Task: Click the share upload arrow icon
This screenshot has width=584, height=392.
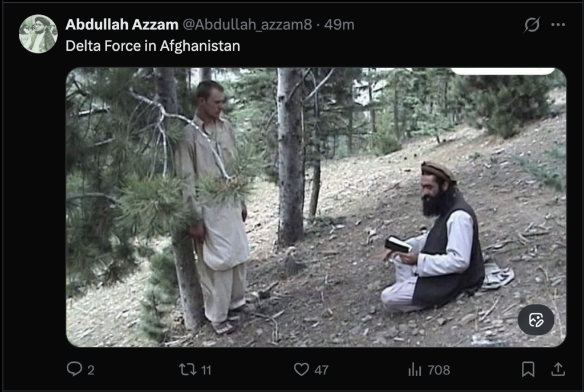Action: 558,369
